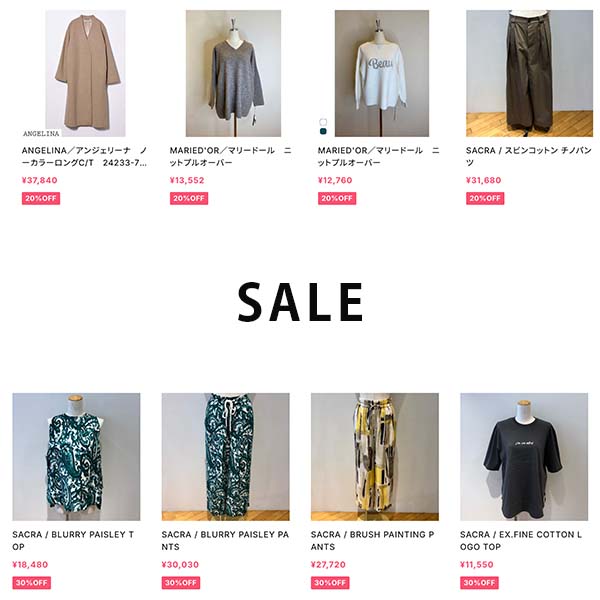Open the green Blurry Paisley Top image
This screenshot has width=600, height=600.
click(x=76, y=457)
